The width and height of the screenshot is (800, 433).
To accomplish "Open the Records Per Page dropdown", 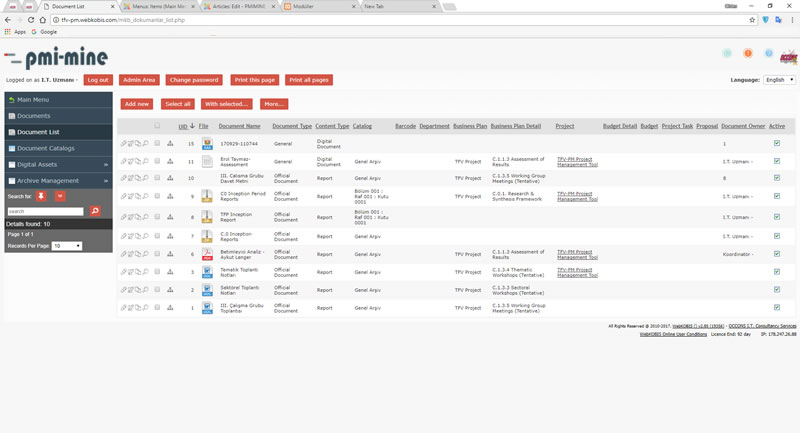I will point(67,245).
